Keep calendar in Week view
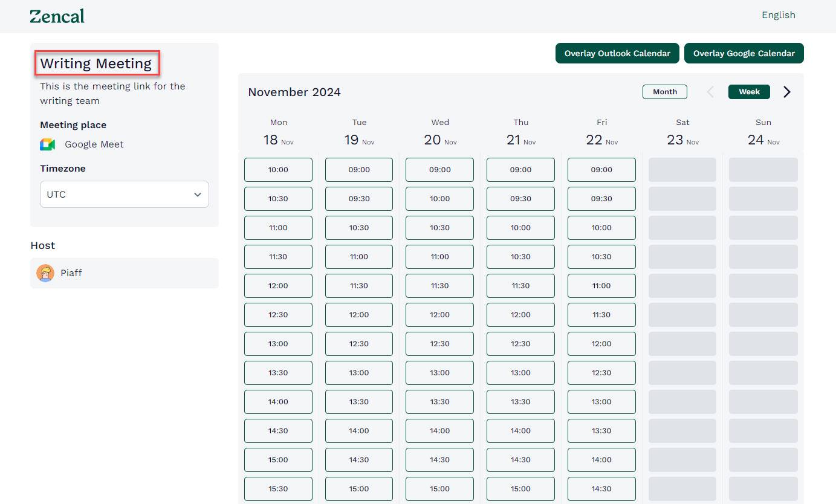Image resolution: width=836 pixels, height=504 pixels. [748, 91]
